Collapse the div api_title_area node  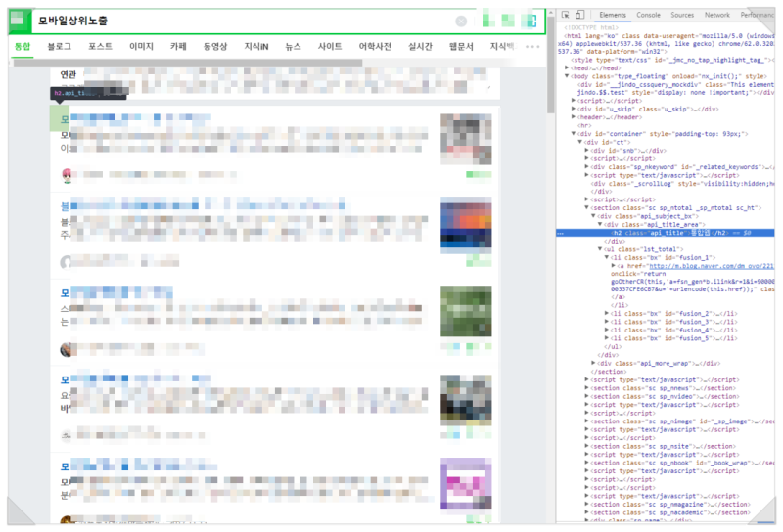[600, 225]
